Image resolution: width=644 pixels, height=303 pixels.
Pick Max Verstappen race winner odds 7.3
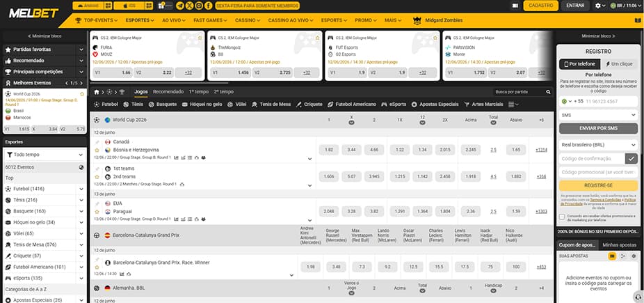point(362,267)
